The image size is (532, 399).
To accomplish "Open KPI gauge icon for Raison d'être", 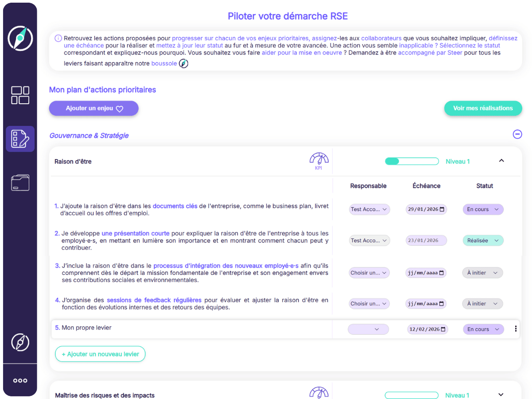I will tap(319, 161).
